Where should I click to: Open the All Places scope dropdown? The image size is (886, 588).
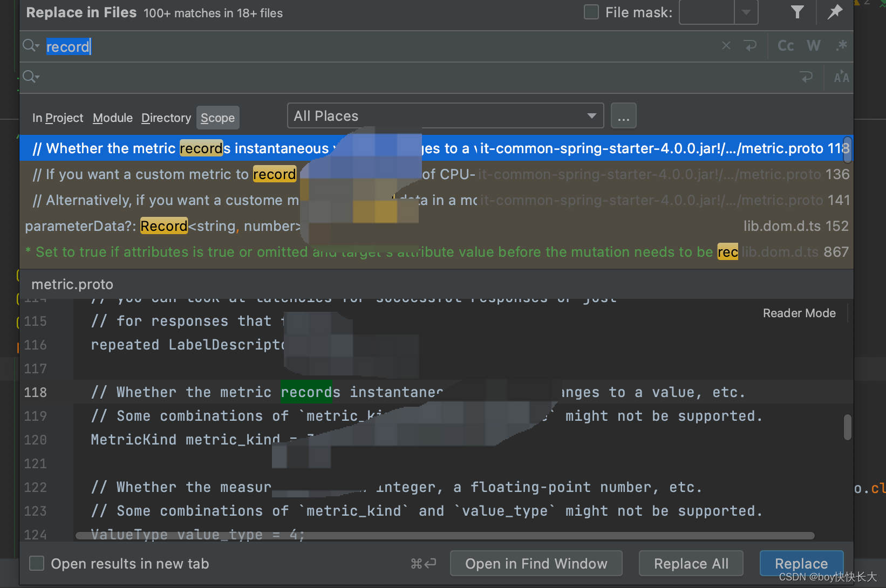[x=445, y=116]
